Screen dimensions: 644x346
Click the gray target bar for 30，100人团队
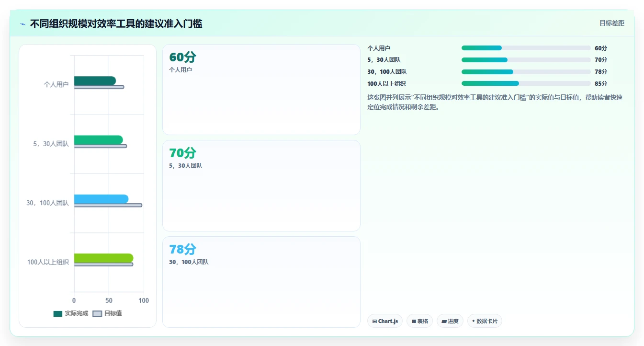coord(108,205)
